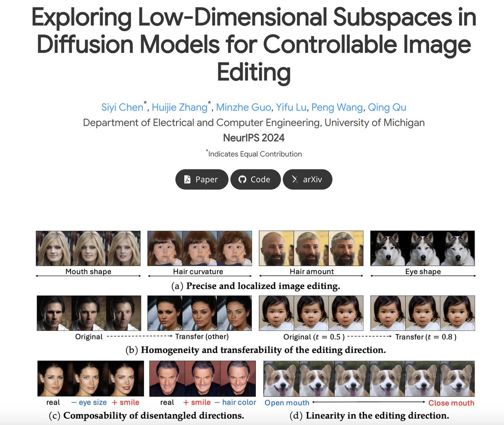Click the Hair curvature child images
Viewport: 504px width, 425px height.
[x=199, y=248]
